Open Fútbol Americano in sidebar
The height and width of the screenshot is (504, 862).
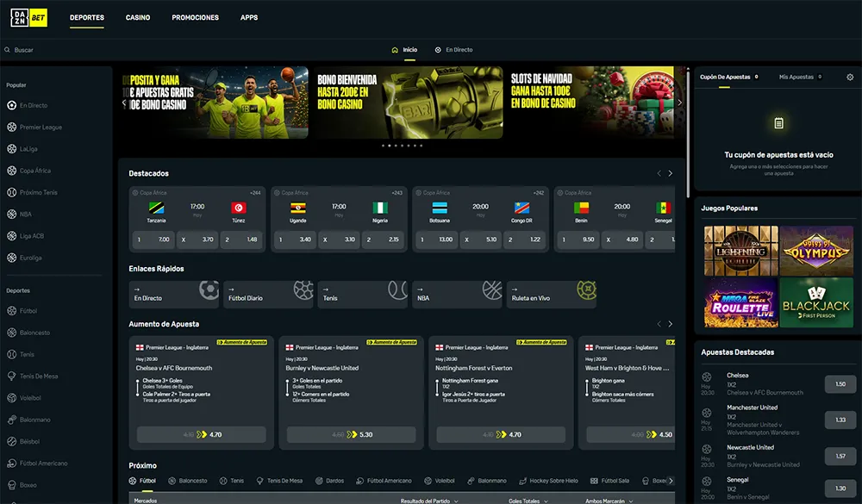pyautogui.click(x=37, y=464)
